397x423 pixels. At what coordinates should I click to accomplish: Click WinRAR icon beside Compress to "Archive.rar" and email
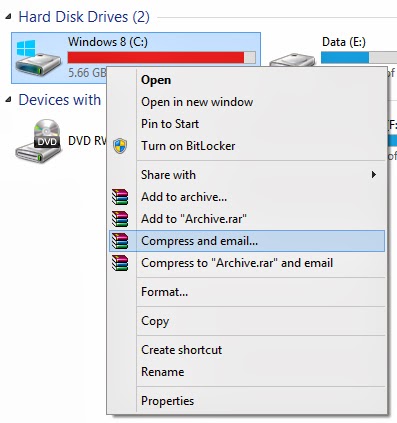click(120, 263)
